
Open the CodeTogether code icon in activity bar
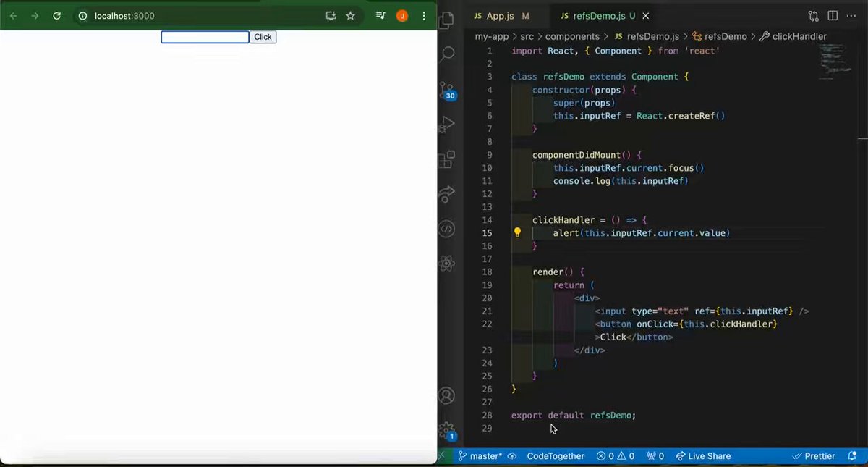coord(447,229)
